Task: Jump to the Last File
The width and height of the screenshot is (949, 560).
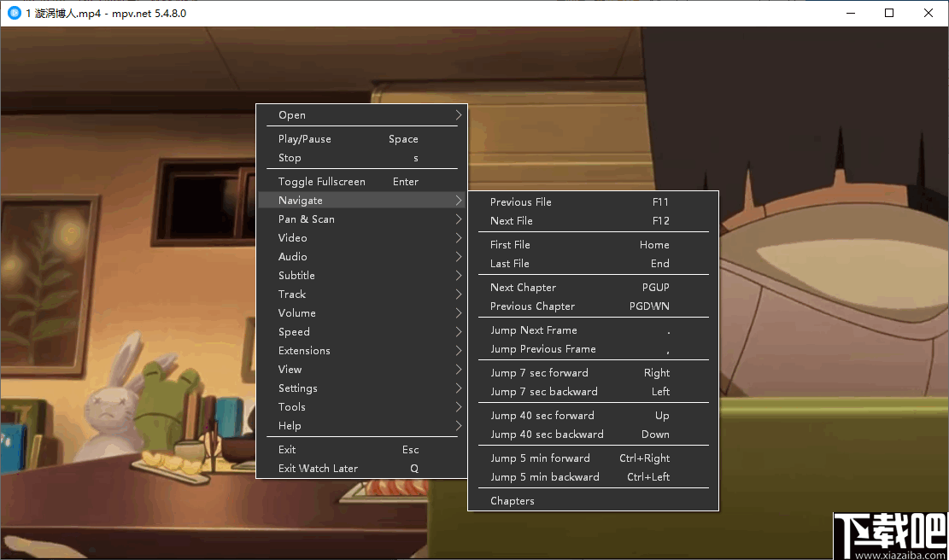Action: [510, 264]
